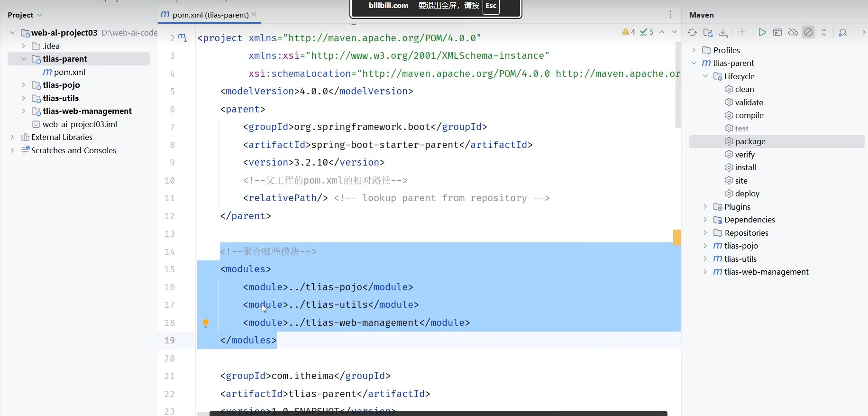Image resolution: width=868 pixels, height=416 pixels.
Task: Collapse all nodes in Maven tree
Action: 824,32
